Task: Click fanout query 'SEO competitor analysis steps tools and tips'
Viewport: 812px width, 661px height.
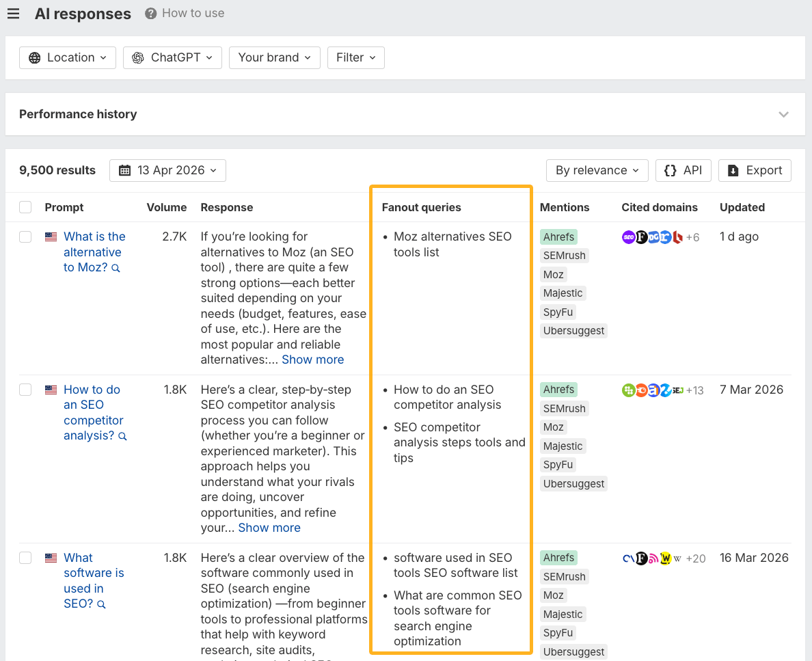Action: click(x=459, y=442)
